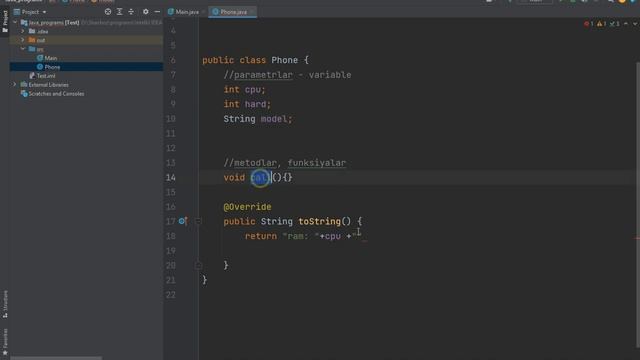Screen dimensions: 640x360
Task: Click the Main class icon in the tree
Action: (40, 58)
